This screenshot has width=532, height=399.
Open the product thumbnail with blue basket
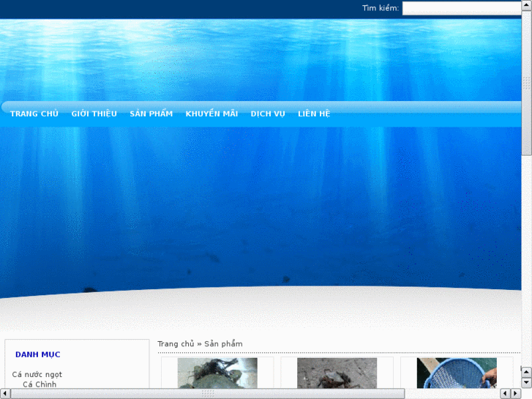[457, 373]
